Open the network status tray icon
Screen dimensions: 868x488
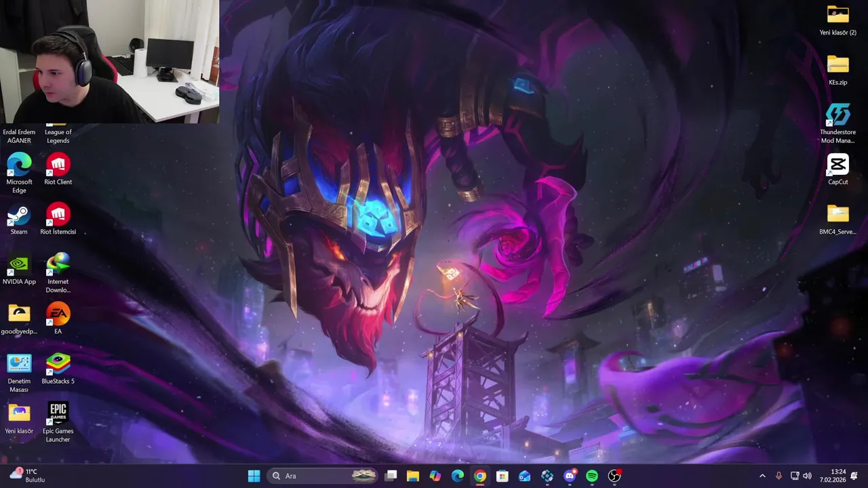(795, 476)
